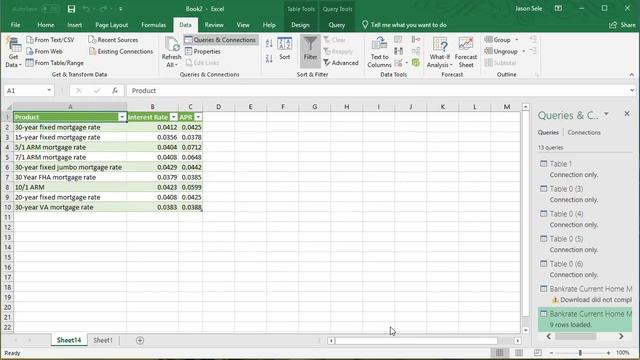Switch to Page Break Preview in status bar

coord(538,353)
